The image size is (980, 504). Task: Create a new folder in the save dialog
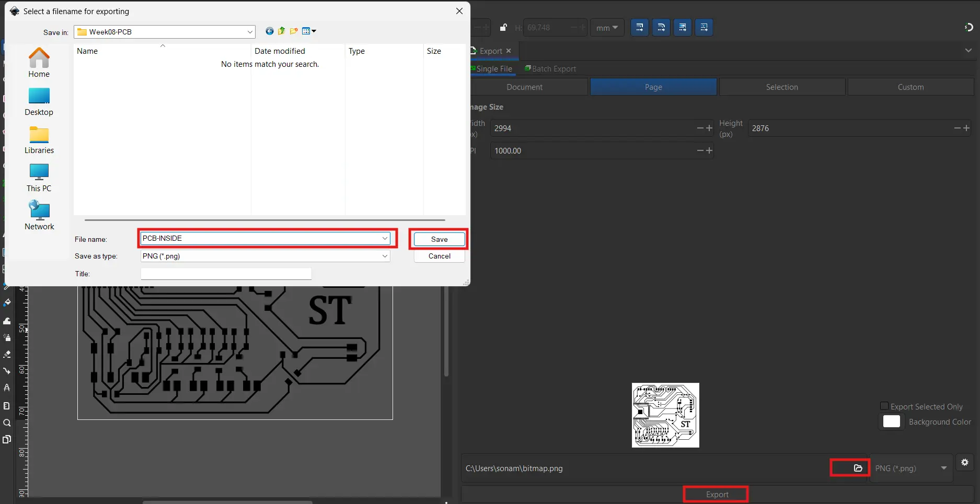click(294, 31)
